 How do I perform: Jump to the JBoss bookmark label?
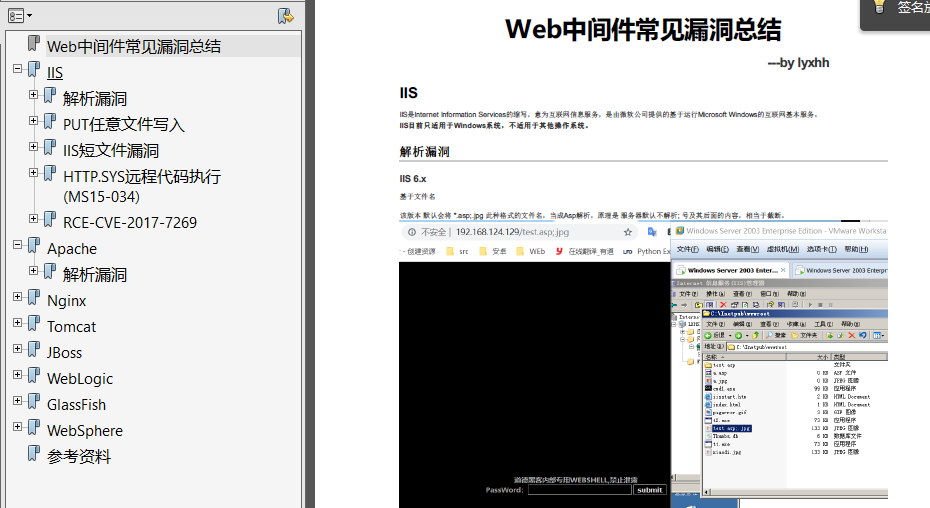(65, 353)
